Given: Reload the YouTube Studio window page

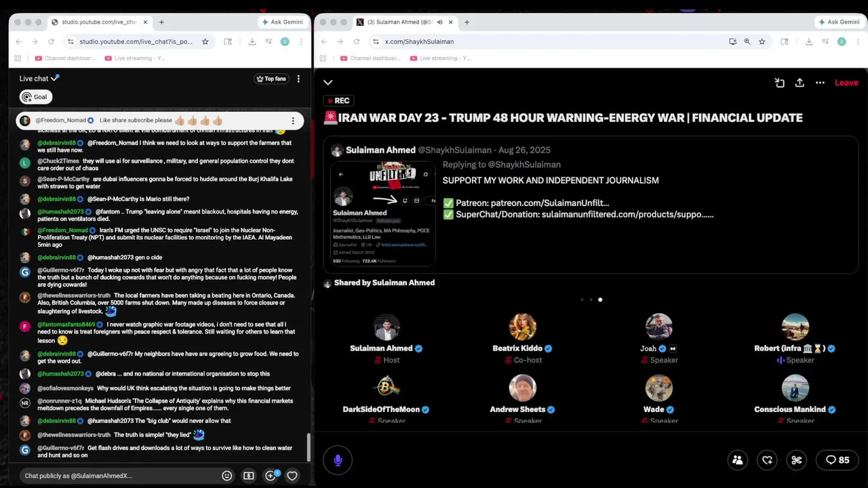Looking at the screenshot, I should point(51,41).
